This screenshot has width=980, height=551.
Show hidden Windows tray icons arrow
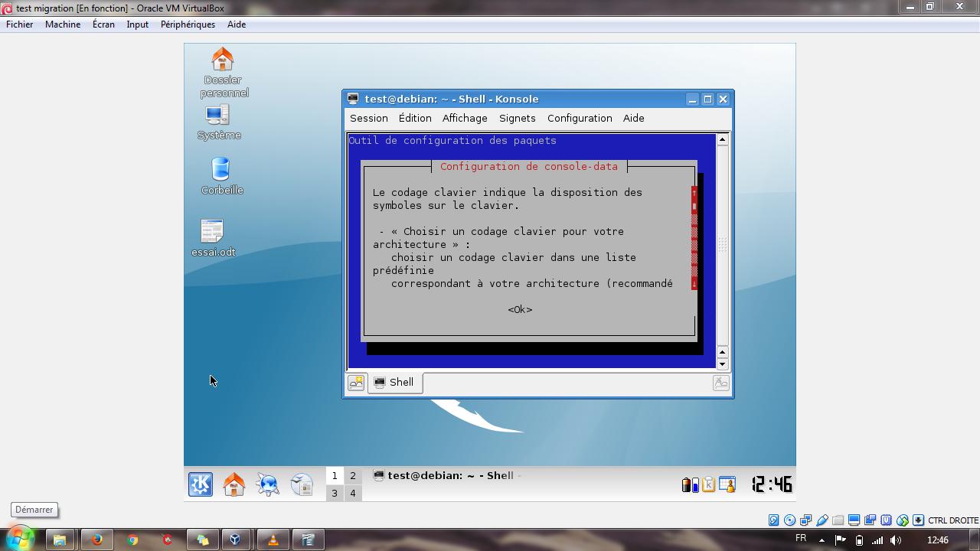(x=822, y=540)
